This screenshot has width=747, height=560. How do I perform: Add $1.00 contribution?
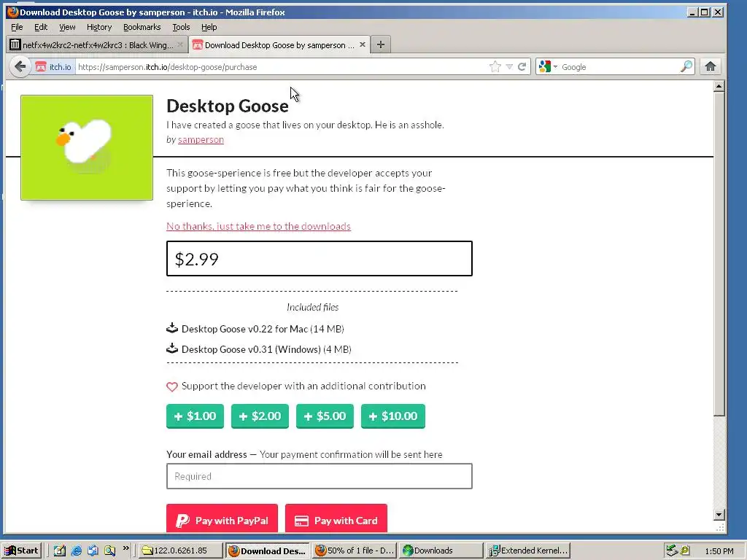pos(195,416)
